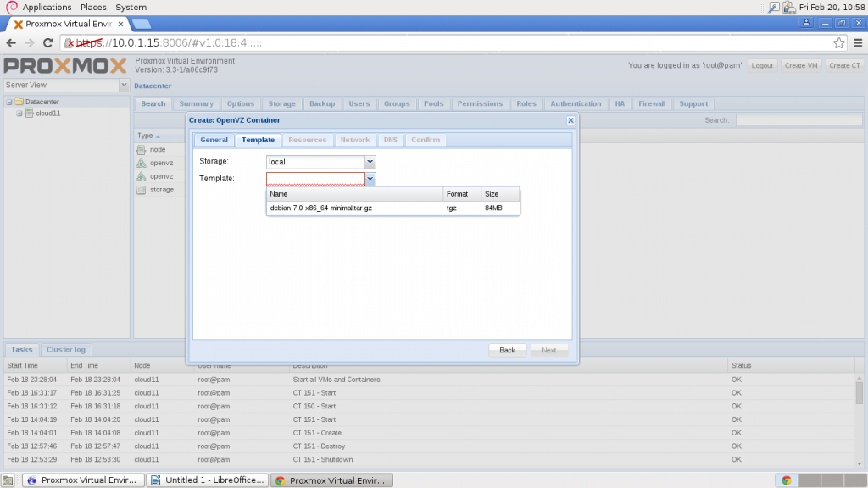Close the Proxmox browser tab
Image resolution: width=868 pixels, height=488 pixels.
(120, 25)
